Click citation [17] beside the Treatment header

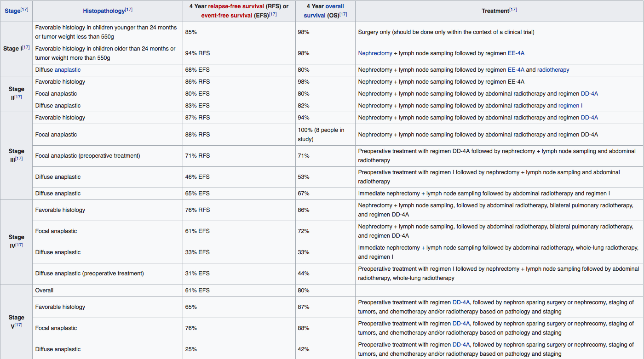[513, 9]
